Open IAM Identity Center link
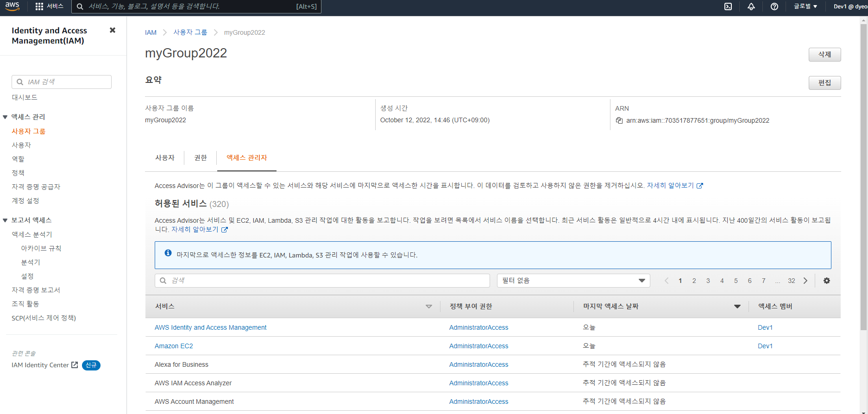The height and width of the screenshot is (414, 868). click(x=40, y=365)
